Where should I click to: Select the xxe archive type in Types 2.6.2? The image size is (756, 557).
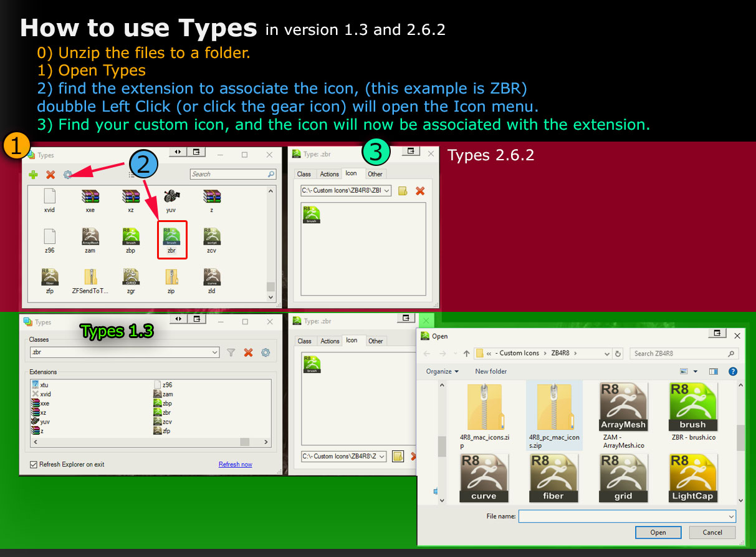(x=90, y=200)
